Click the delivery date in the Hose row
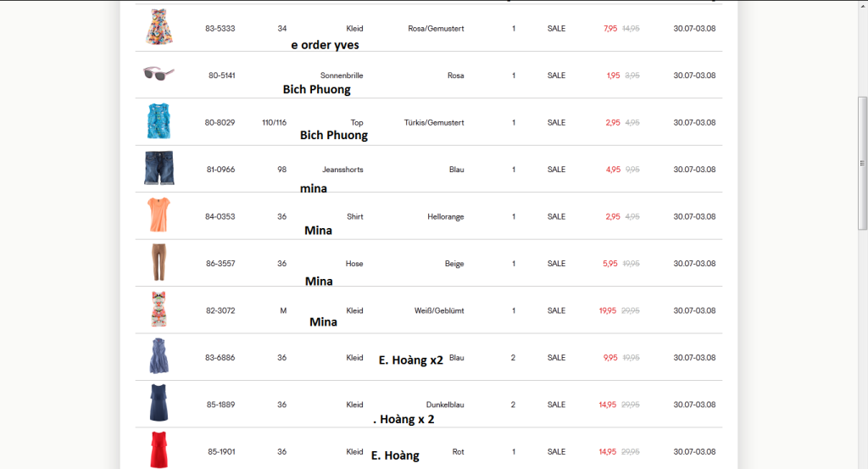 (x=694, y=264)
